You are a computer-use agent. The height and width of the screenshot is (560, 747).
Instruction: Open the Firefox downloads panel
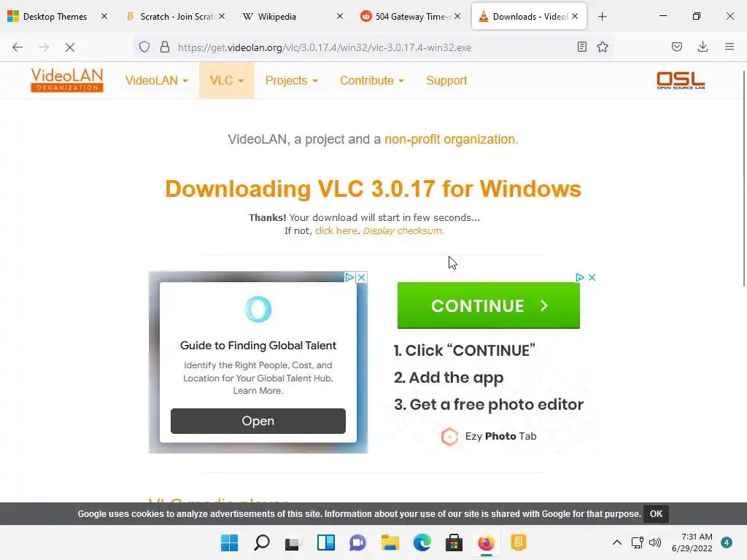point(703,47)
